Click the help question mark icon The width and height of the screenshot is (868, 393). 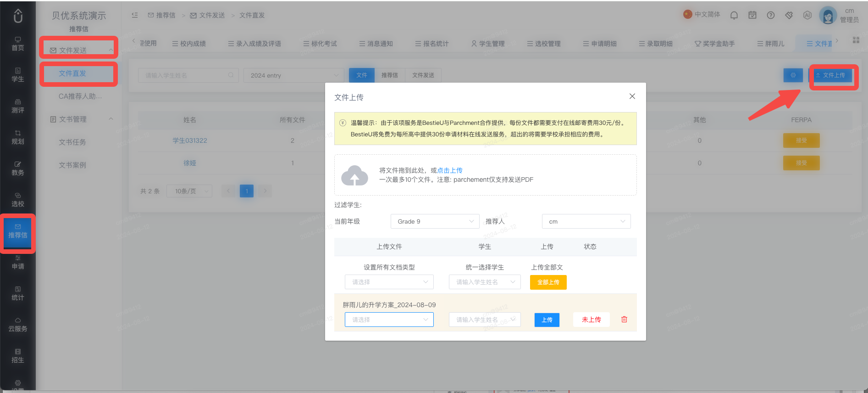[x=771, y=15]
